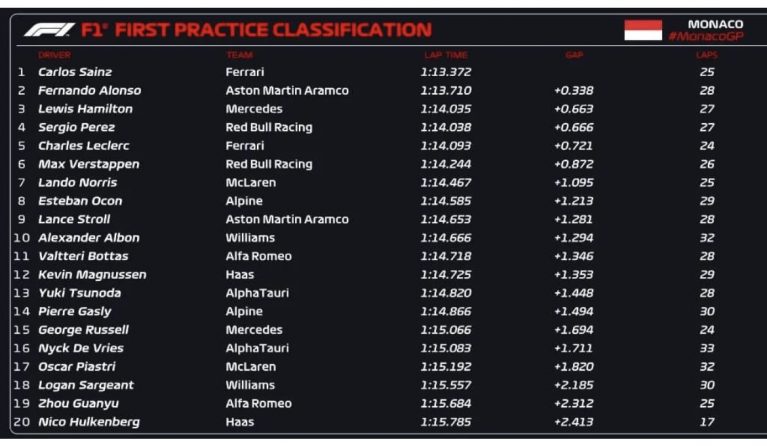Click Alexander Albon's gap +1.294
This screenshot has height=446, width=767.
click(573, 238)
